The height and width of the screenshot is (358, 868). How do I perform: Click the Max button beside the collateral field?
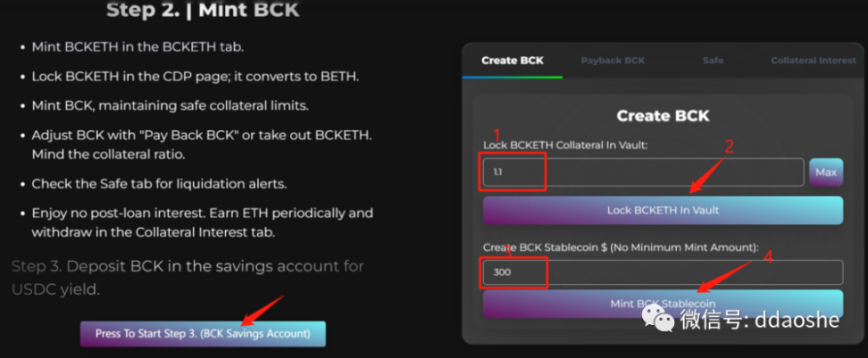826,172
